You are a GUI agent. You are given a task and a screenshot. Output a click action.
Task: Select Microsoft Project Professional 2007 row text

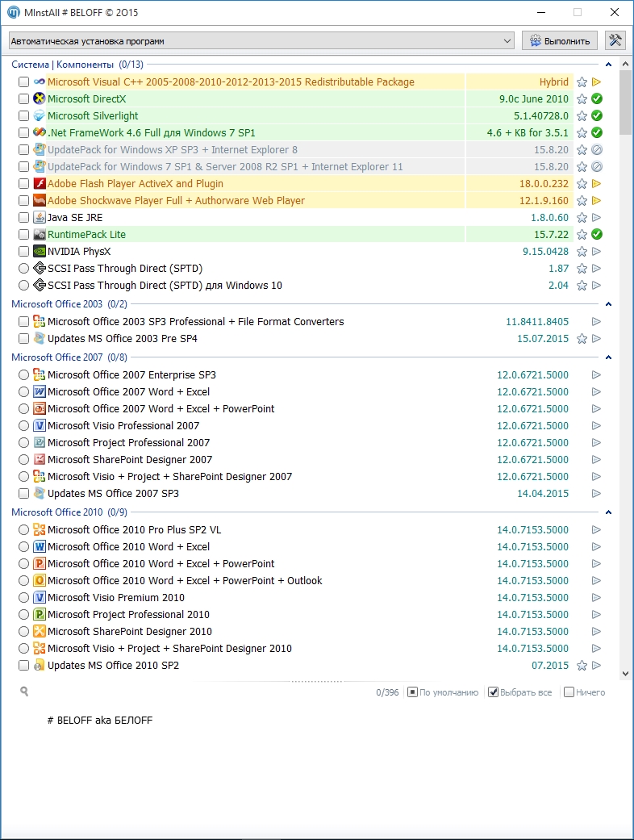(x=128, y=442)
